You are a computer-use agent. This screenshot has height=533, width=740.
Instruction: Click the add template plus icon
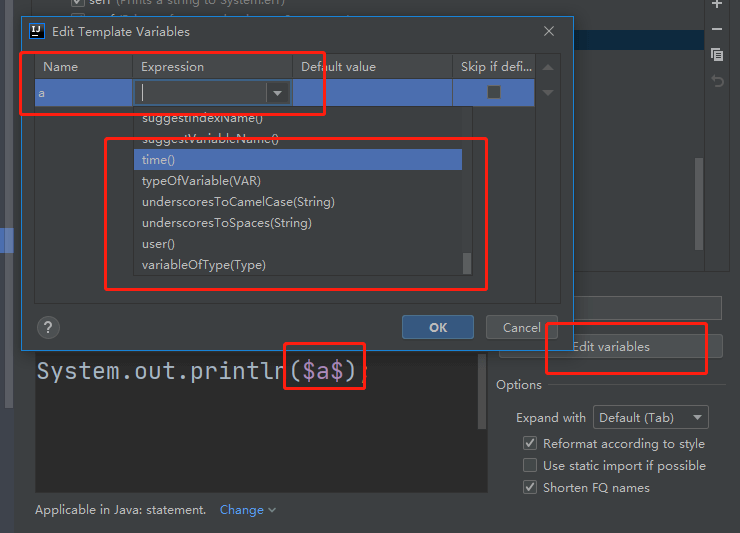(x=717, y=4)
